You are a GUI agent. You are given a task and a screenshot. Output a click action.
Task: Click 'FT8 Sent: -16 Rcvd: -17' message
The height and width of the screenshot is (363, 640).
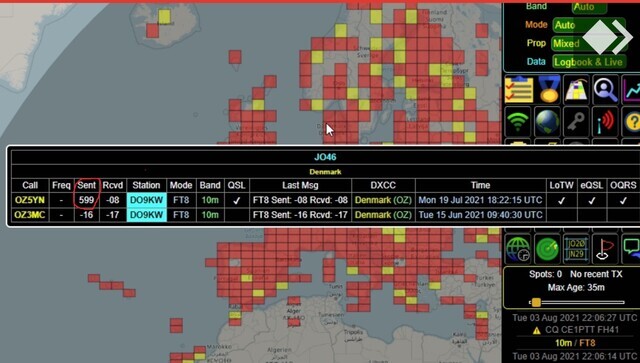click(x=300, y=215)
